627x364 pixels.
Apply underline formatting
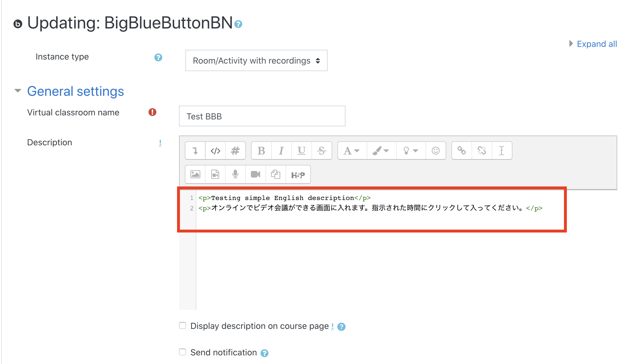coord(302,150)
